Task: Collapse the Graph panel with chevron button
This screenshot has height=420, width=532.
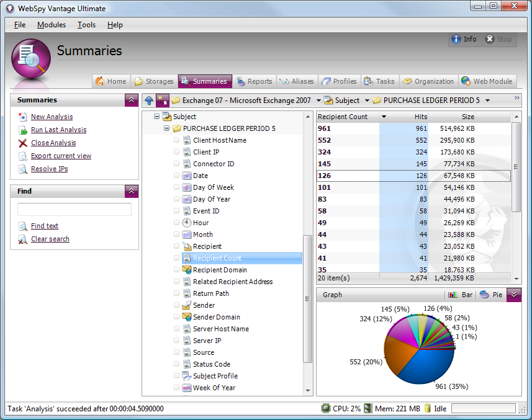Action: (514, 295)
